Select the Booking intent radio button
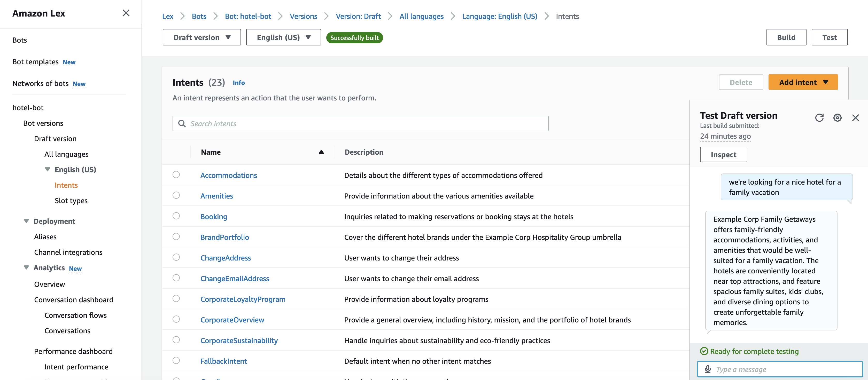Image resolution: width=868 pixels, height=380 pixels. point(176,216)
